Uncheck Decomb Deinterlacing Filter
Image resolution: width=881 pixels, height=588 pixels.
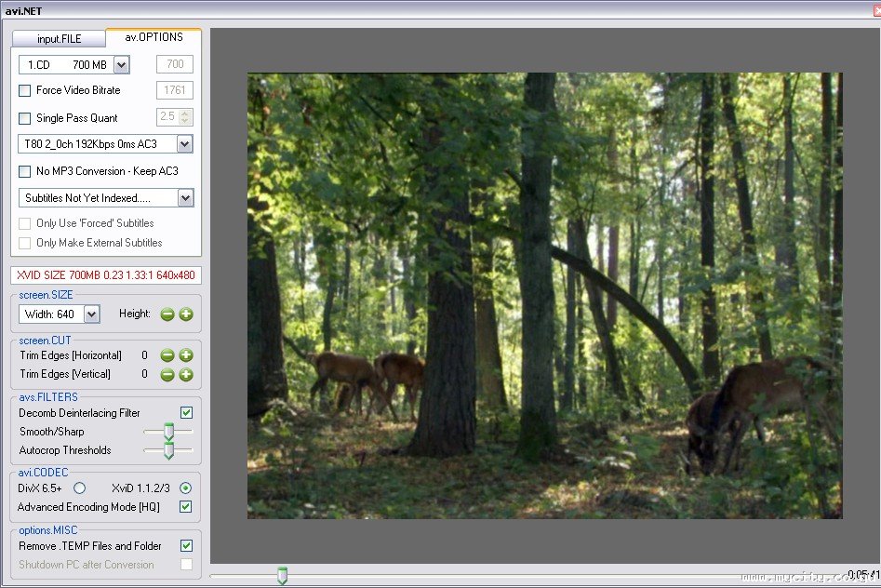187,412
